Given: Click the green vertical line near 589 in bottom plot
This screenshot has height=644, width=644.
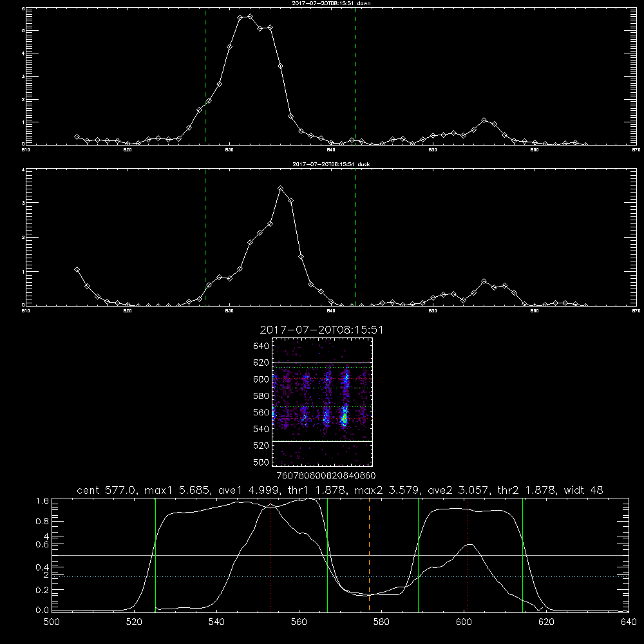Looking at the screenshot, I should 418,554.
